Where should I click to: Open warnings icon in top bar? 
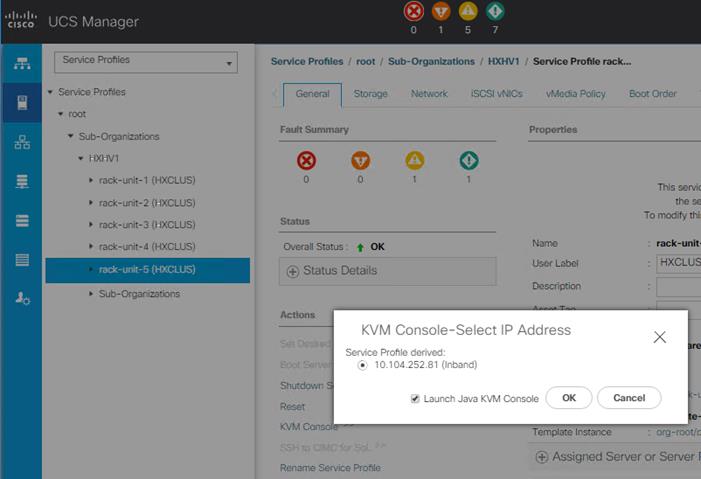click(495, 11)
